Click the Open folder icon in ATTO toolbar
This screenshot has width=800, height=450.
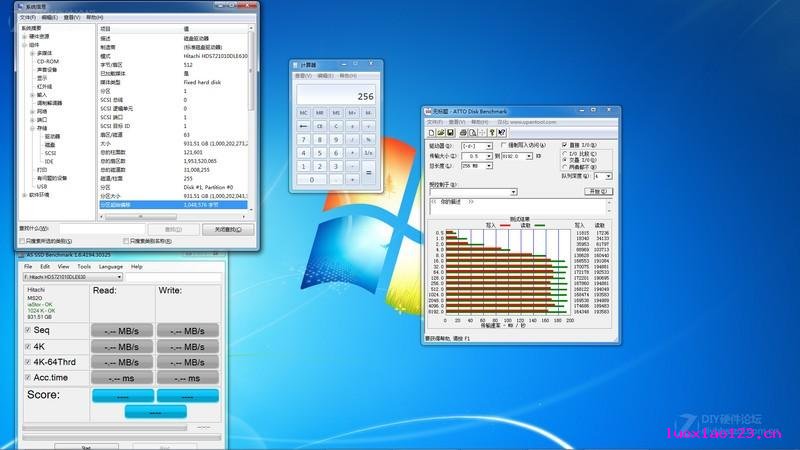(x=441, y=133)
